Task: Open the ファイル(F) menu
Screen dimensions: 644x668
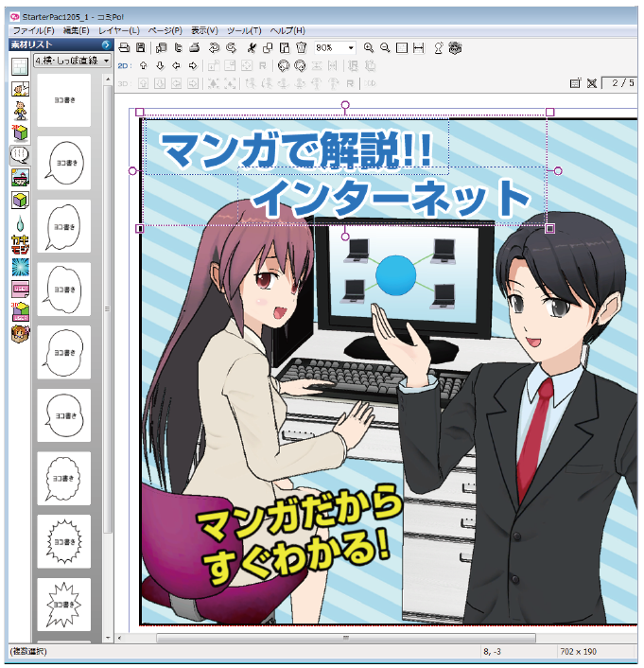Action: pos(33,31)
